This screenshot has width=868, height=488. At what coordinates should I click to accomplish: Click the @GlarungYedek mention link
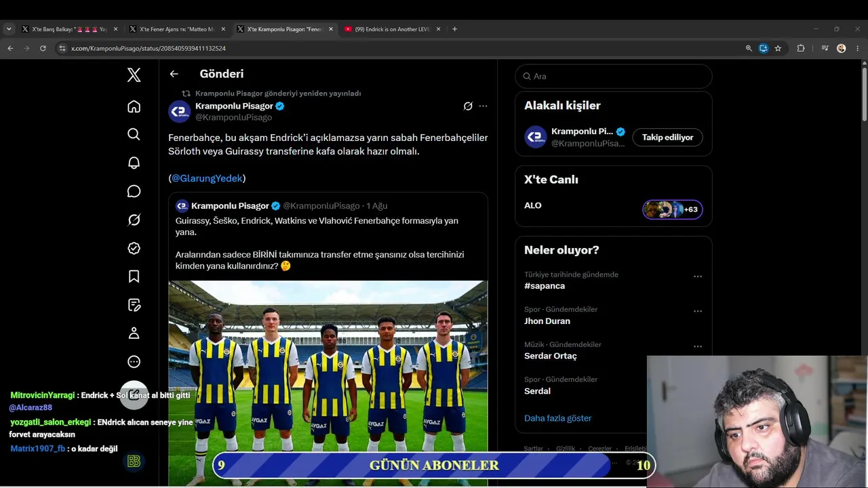point(207,178)
